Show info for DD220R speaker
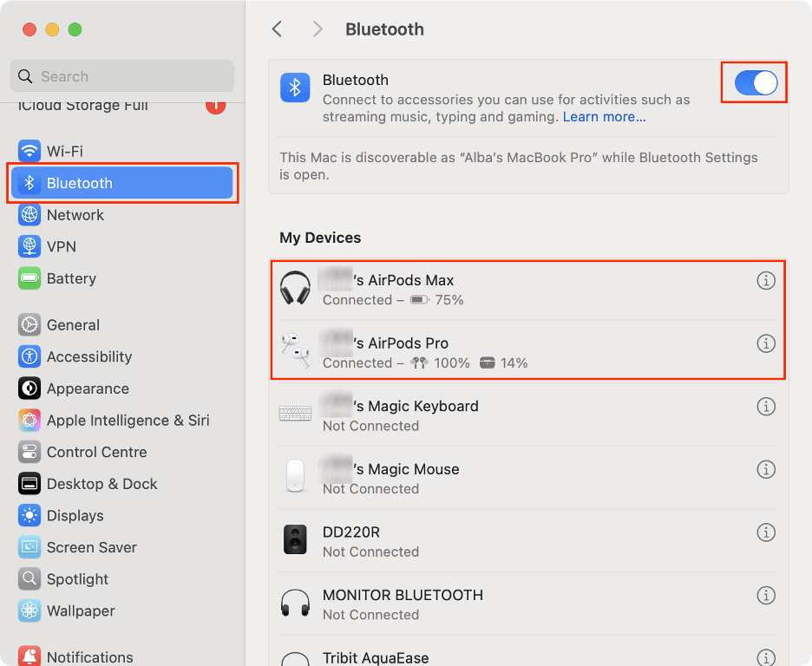This screenshot has width=812, height=666. pos(766,532)
